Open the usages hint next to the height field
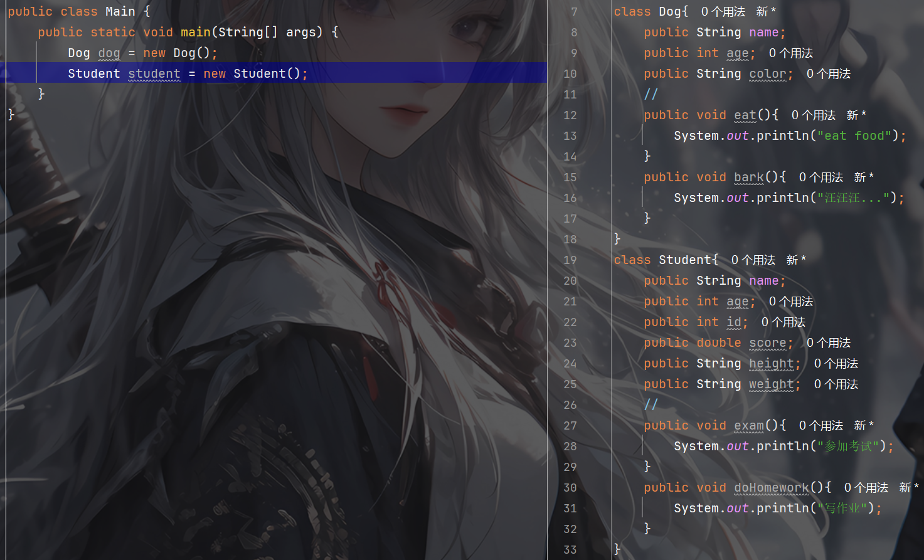This screenshot has height=560, width=924. (x=836, y=363)
